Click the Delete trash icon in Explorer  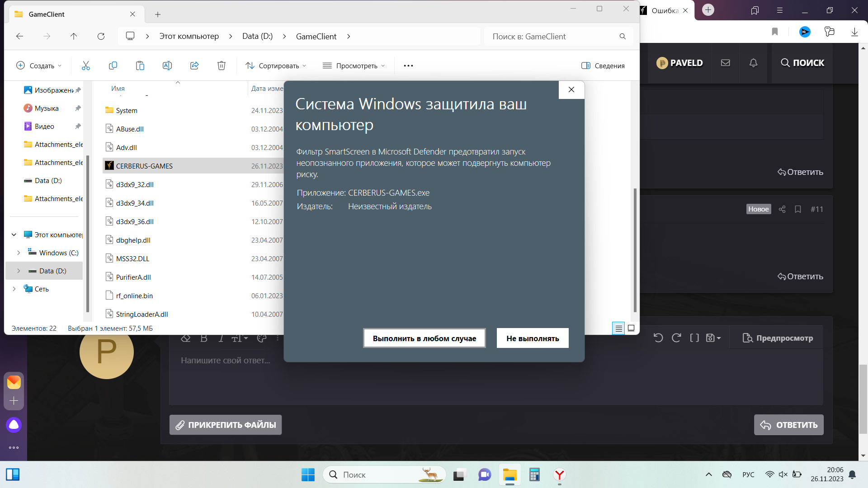click(222, 66)
